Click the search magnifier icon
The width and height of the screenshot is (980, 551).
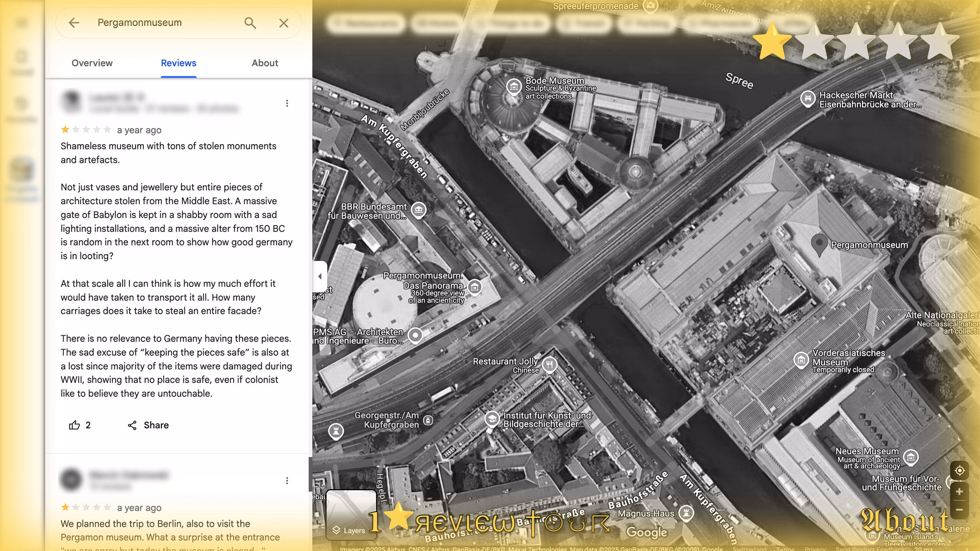pyautogui.click(x=250, y=23)
